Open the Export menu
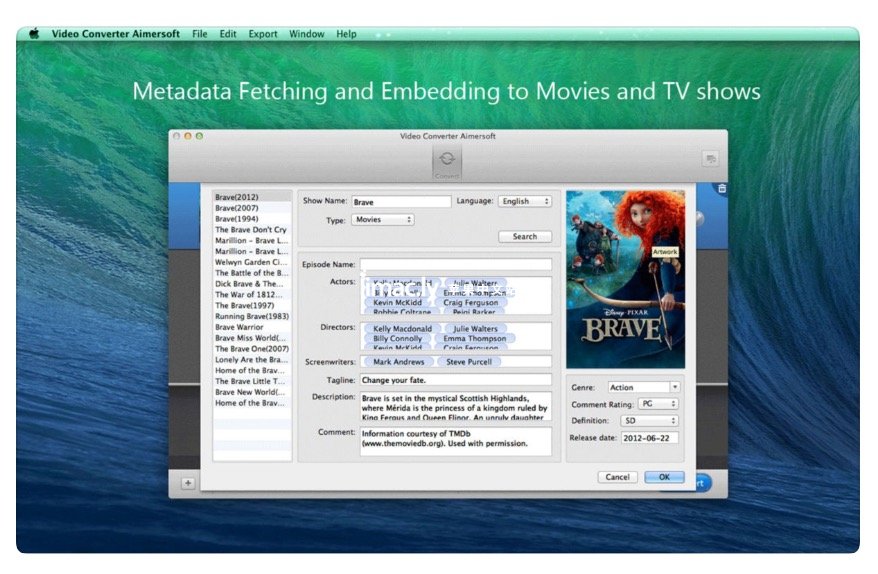The width and height of the screenshot is (878, 574). pos(263,34)
